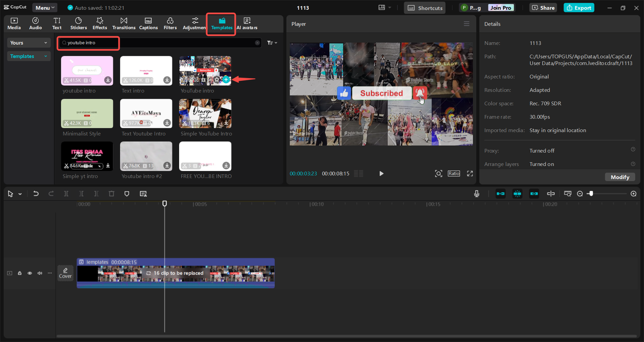The image size is (644, 342).
Task: Open the template filter dropdown
Action: coord(272,43)
